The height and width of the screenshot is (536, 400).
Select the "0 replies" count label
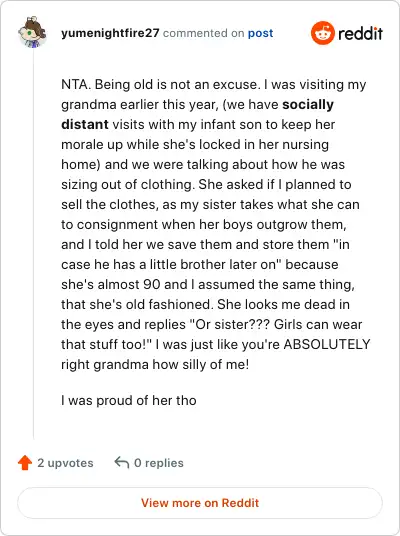click(x=159, y=463)
